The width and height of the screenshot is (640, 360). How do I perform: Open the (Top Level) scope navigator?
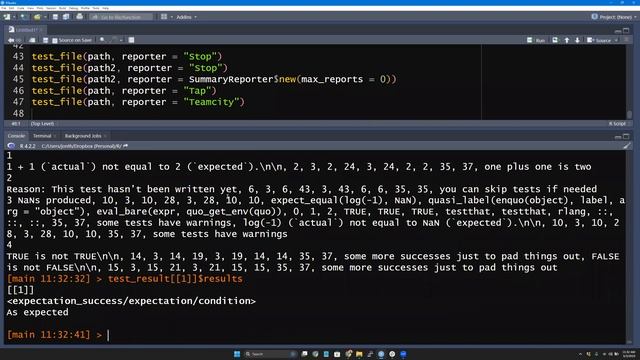point(42,124)
